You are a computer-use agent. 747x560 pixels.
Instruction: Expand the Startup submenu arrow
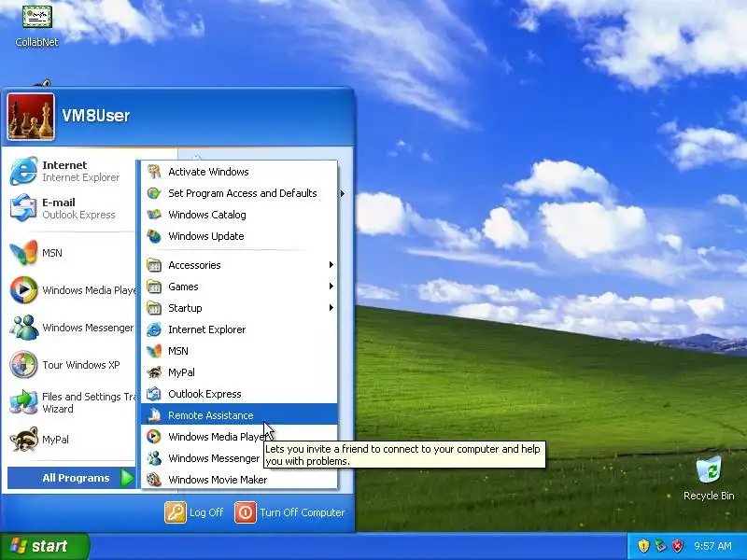click(x=331, y=308)
